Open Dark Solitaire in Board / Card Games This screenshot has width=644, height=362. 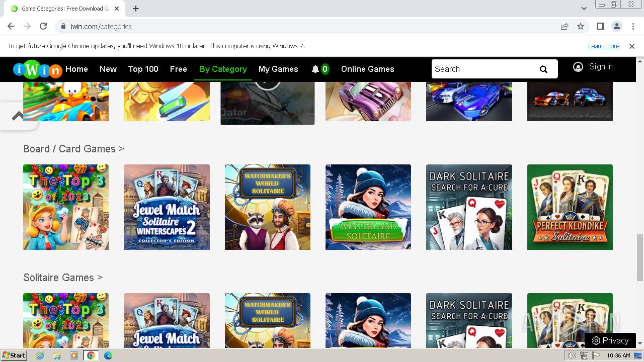click(x=469, y=207)
